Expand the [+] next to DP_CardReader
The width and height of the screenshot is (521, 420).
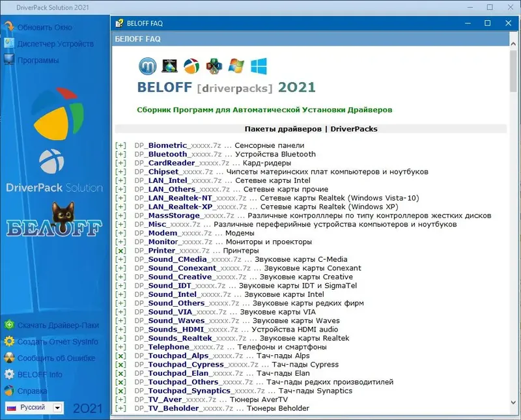click(120, 163)
